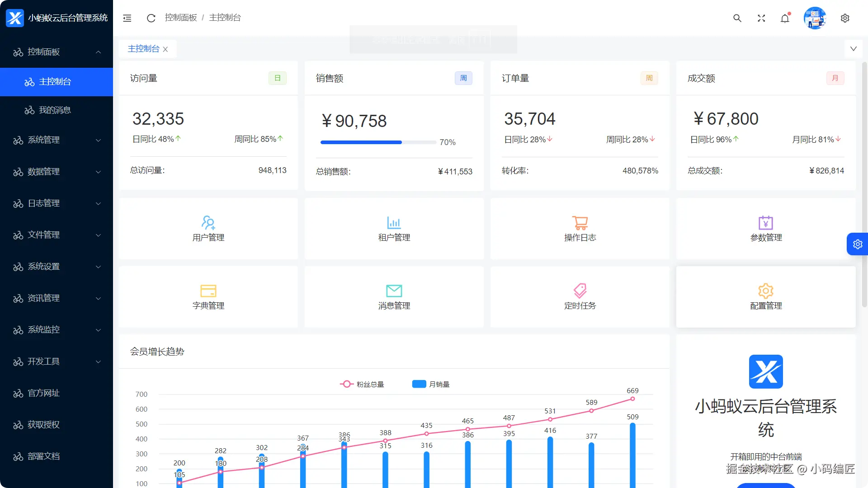Viewport: 868px width, 488px height.
Task: Click the 控制面板 breadcrumb link
Action: pos(181,18)
